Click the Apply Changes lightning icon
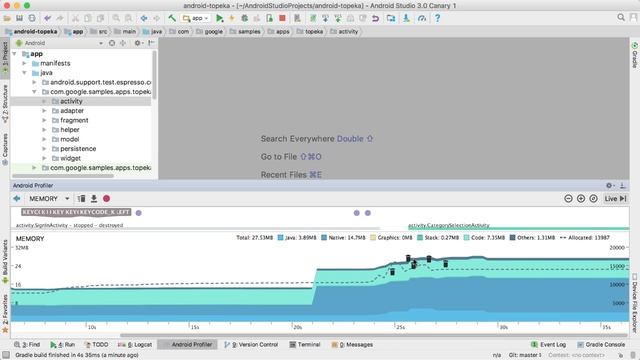640x360 pixels. coord(232,18)
